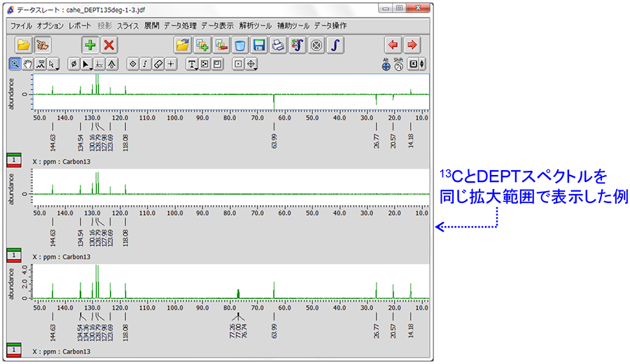Click the up-down stepper beside the square icon
Image resolution: width=630 pixels, height=364 pixels.
pos(422,64)
